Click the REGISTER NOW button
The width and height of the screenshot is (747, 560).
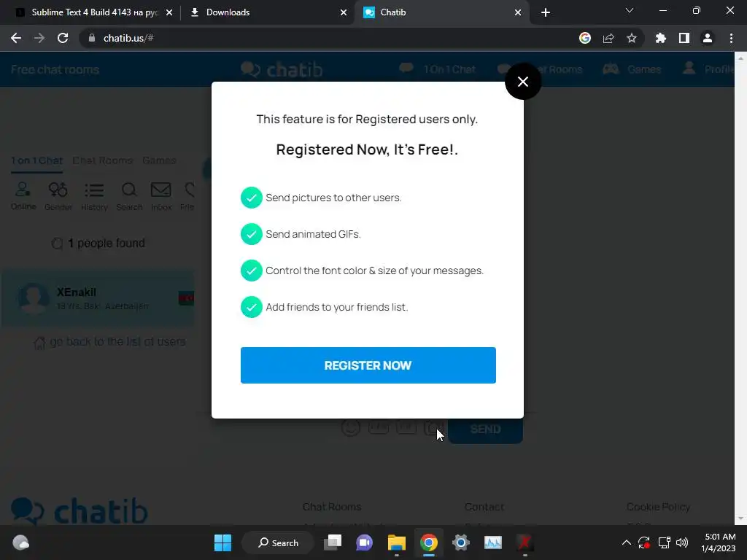click(368, 365)
